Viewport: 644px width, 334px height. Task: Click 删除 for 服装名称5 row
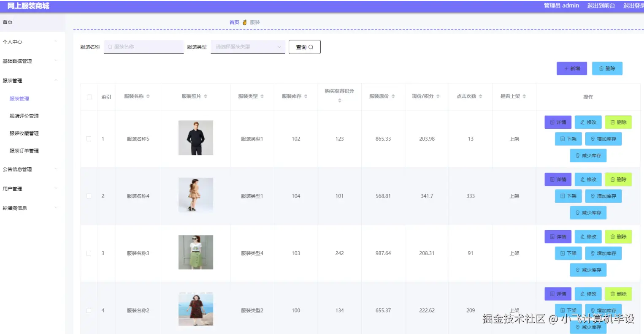tap(618, 122)
